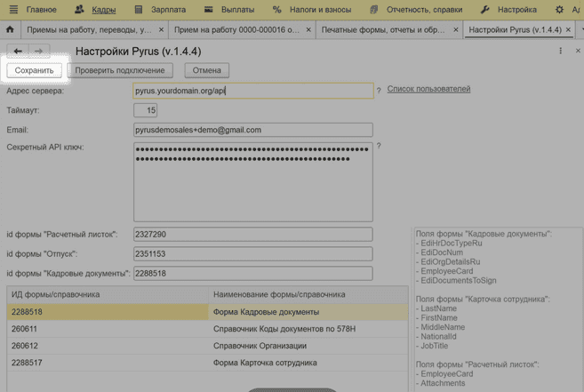Open the Список пользователей link
The width and height of the screenshot is (584, 392).
click(x=428, y=89)
